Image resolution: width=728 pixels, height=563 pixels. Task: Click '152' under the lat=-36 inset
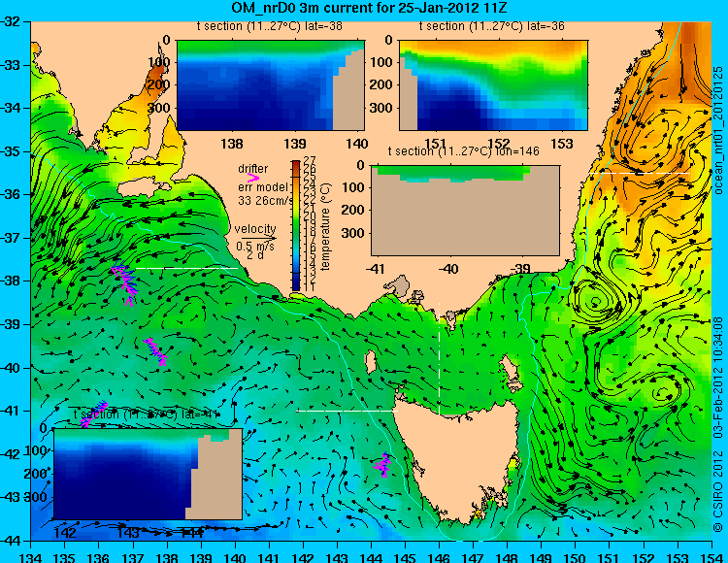499,144
